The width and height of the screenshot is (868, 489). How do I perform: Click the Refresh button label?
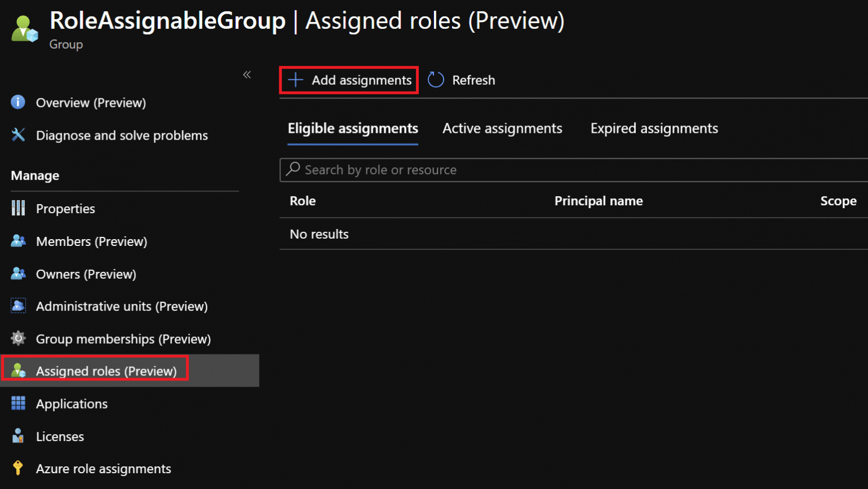tap(474, 80)
